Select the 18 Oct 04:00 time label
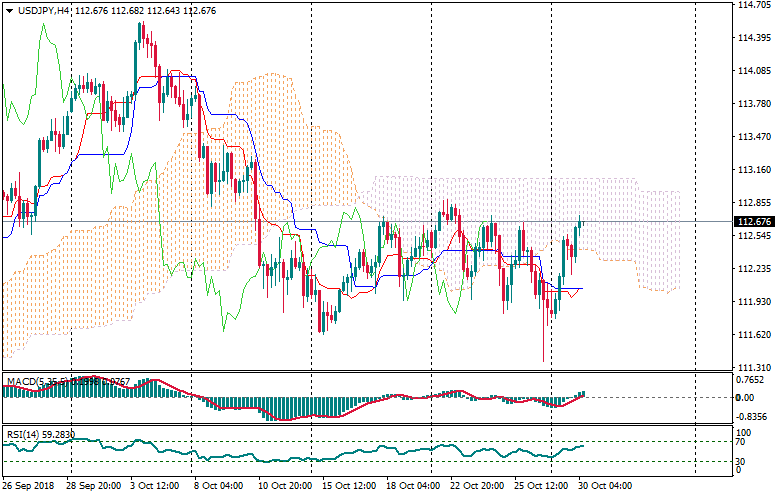The width and height of the screenshot is (775, 497). click(x=413, y=486)
